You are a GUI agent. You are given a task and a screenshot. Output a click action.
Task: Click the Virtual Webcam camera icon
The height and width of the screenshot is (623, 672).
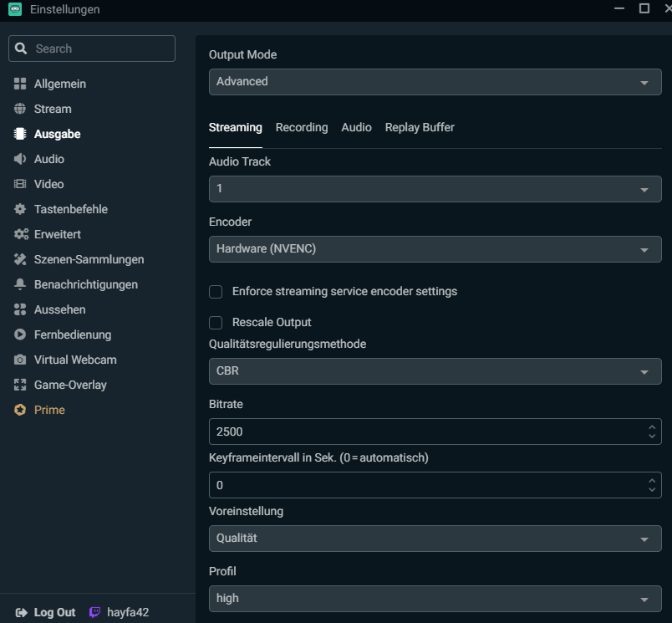click(x=20, y=360)
